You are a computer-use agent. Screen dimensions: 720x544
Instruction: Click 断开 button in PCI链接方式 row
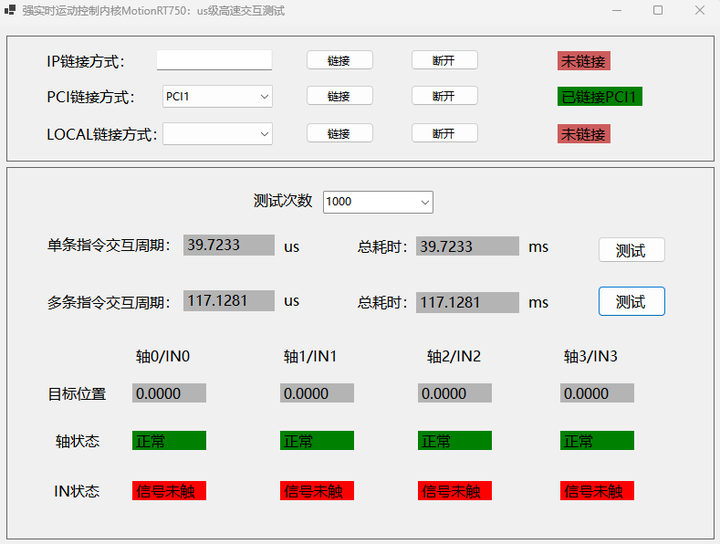pyautogui.click(x=444, y=96)
